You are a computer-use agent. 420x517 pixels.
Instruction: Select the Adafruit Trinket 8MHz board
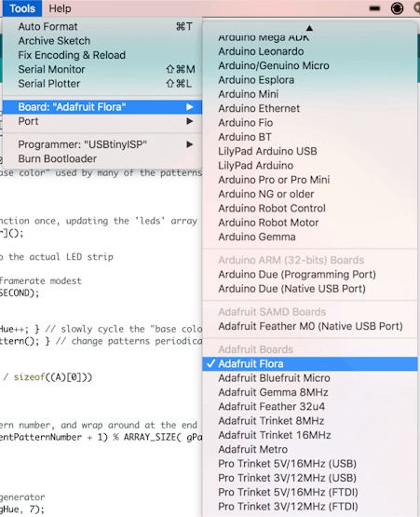(x=310, y=421)
